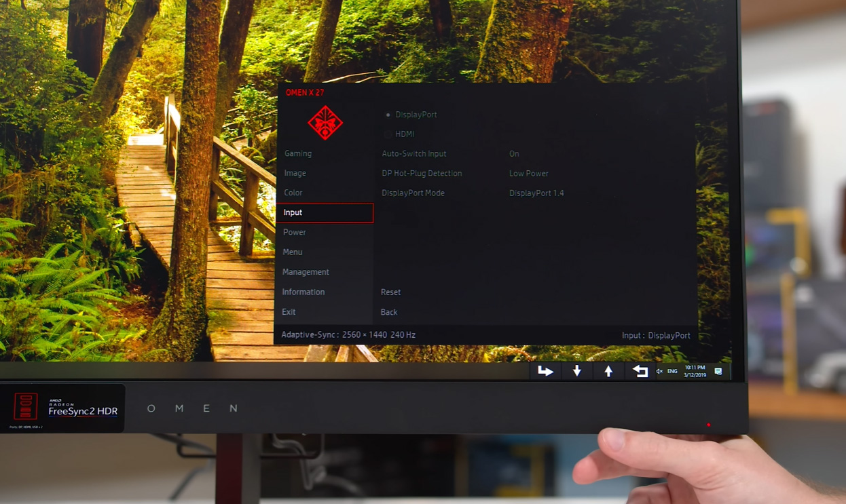Click the down arrow navigation icon
The width and height of the screenshot is (846, 504).
[x=577, y=371]
